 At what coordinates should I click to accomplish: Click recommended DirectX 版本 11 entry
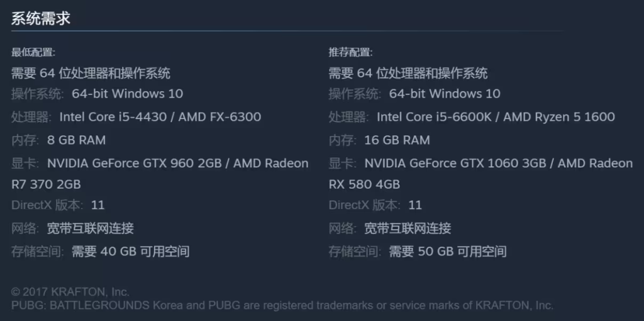pyautogui.click(x=375, y=205)
